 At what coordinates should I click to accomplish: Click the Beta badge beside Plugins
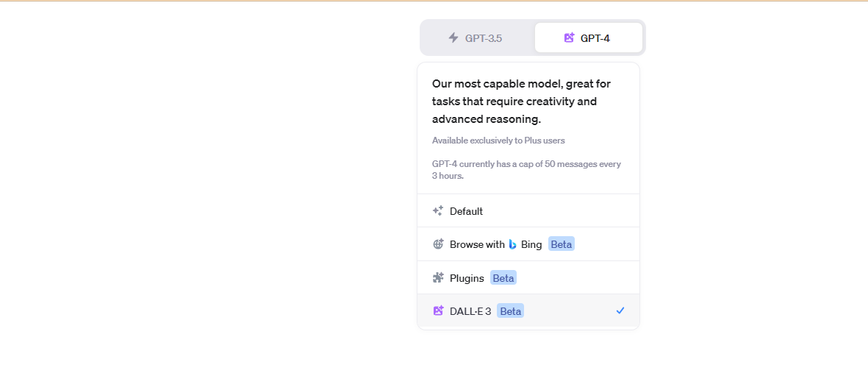click(x=503, y=278)
